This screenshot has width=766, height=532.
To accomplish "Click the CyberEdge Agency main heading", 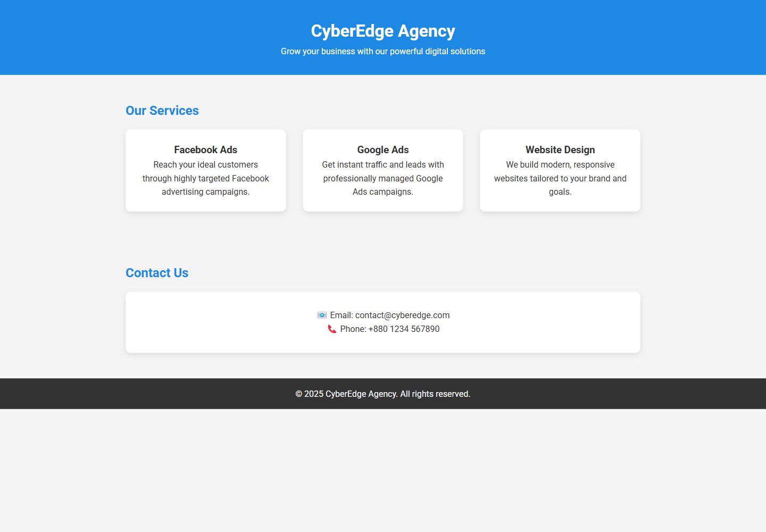I will [383, 31].
